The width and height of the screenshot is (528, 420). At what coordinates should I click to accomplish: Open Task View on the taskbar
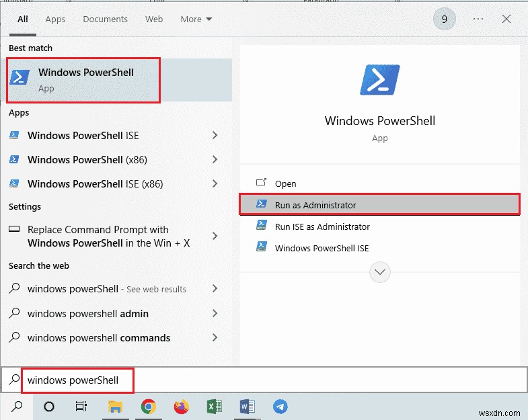[x=81, y=407]
